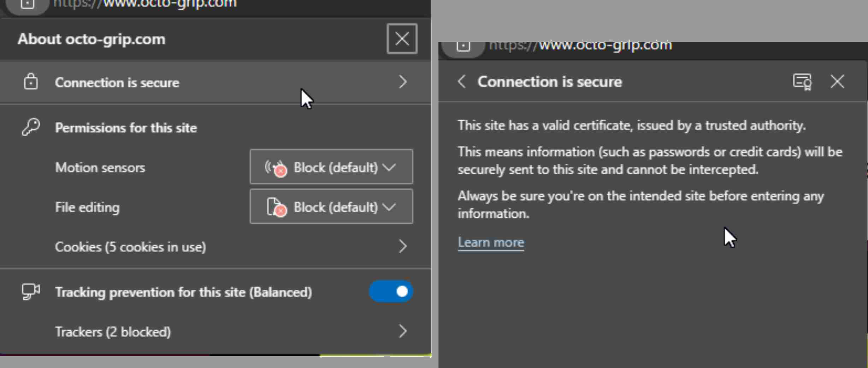Screen dimensions: 868x368
Task: Click the Learn more link
Action: coord(490,242)
